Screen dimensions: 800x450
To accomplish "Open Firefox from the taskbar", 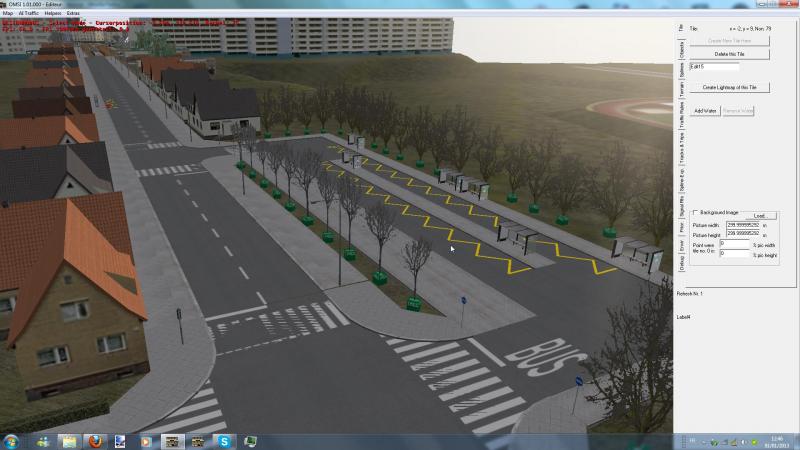I will 95,441.
